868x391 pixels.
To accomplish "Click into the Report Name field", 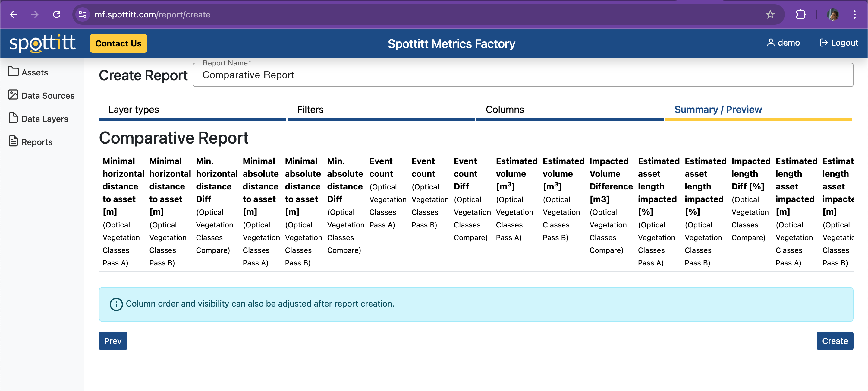I will pos(522,75).
